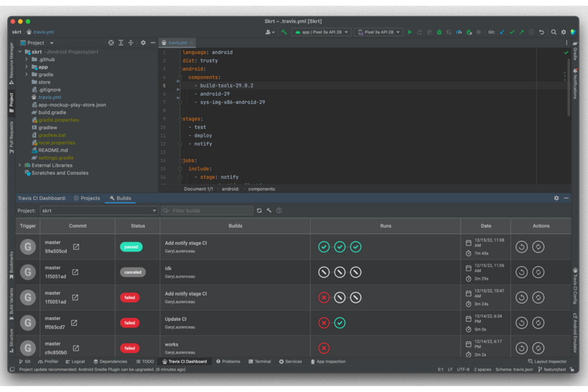Click Collapse All icon in Project panel header
The width and height of the screenshot is (588, 392).
coord(130,43)
